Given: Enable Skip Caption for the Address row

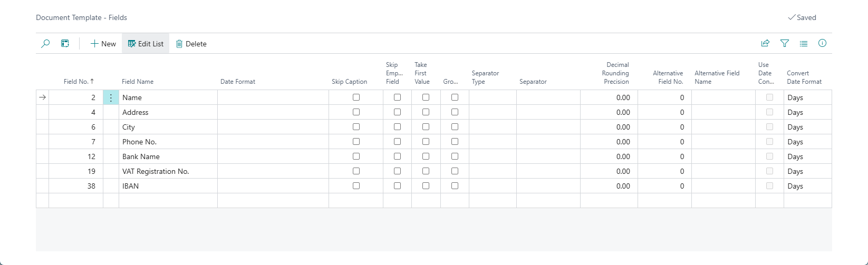Looking at the screenshot, I should coord(356,112).
